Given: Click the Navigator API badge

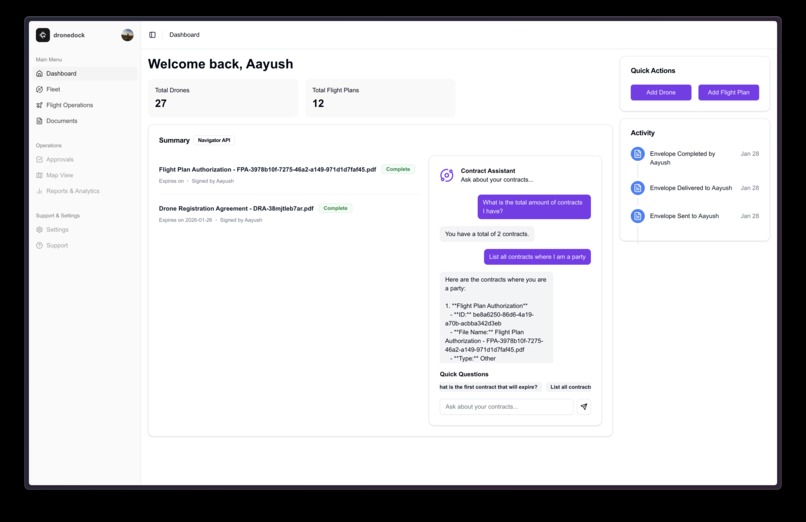Looking at the screenshot, I should click(x=214, y=140).
